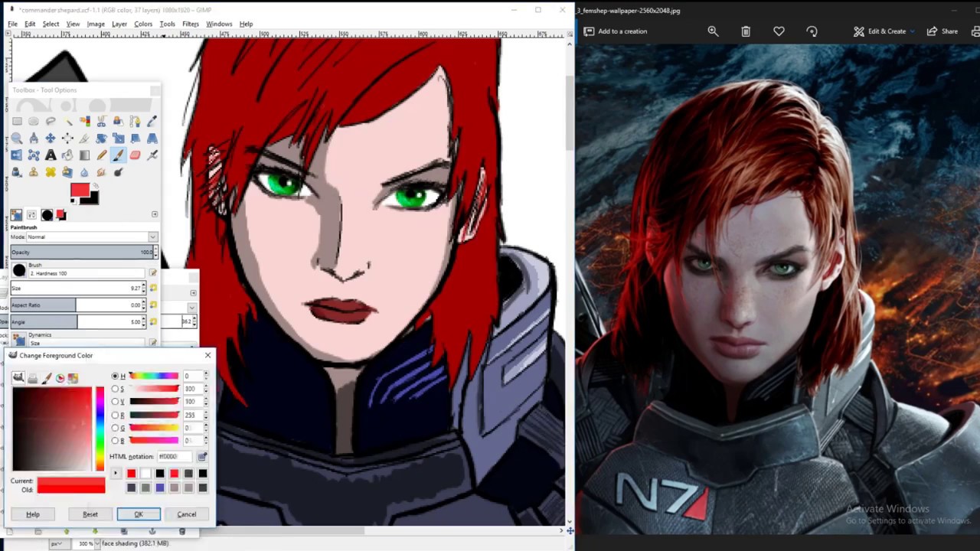Click the Photos delete trash icon
Screen dimensions: 980x551
pos(746,31)
